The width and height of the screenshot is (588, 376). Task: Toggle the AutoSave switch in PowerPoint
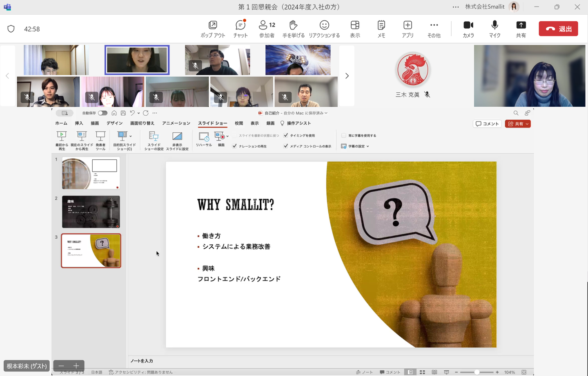pyautogui.click(x=102, y=113)
